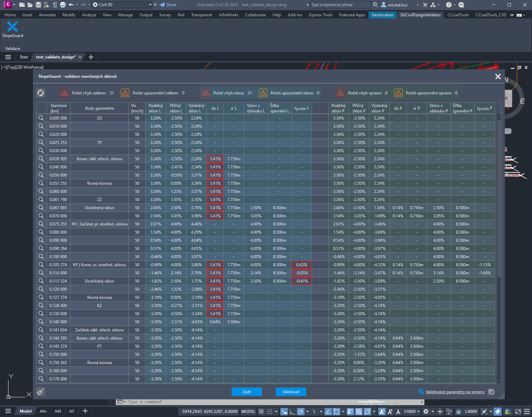Image resolution: width=532 pixels, height=417 pixels.
Task: Expand the annotation scale 1:1000 dropdown
Action: 412,411
